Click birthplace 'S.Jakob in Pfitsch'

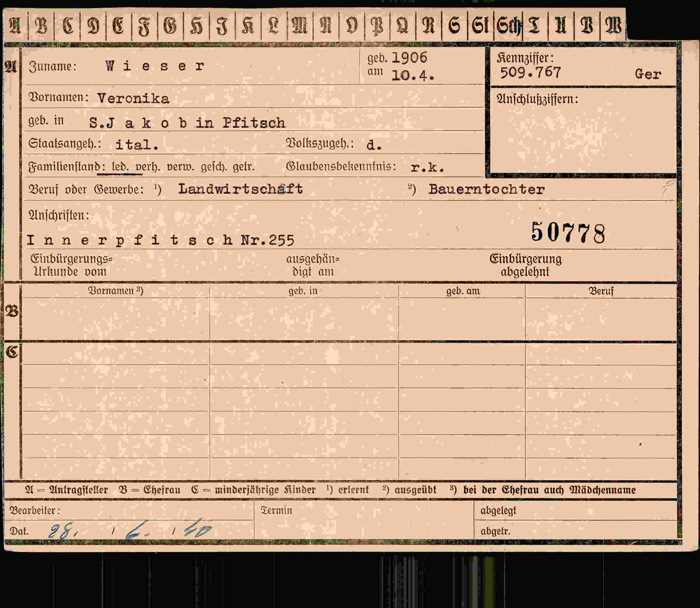pyautogui.click(x=187, y=123)
